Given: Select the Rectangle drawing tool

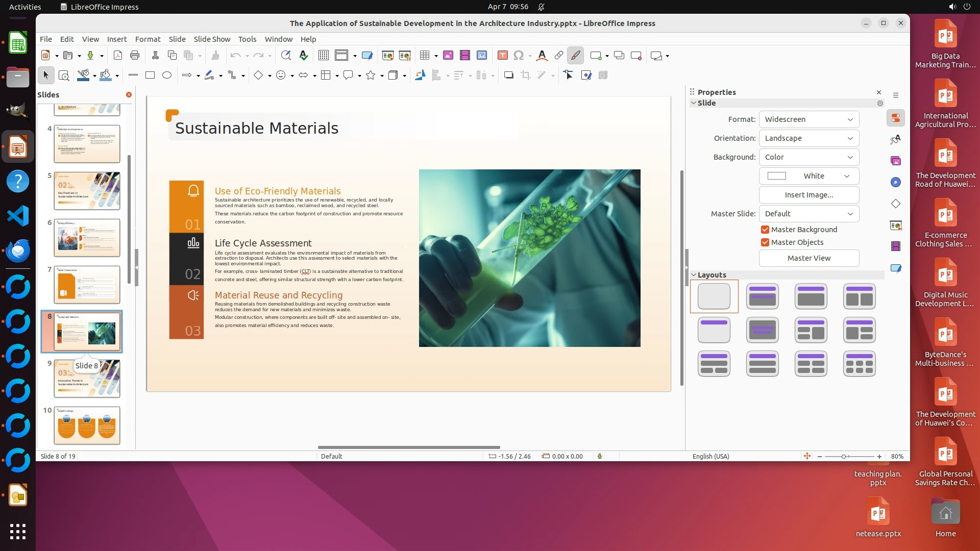Looking at the screenshot, I should (x=150, y=76).
